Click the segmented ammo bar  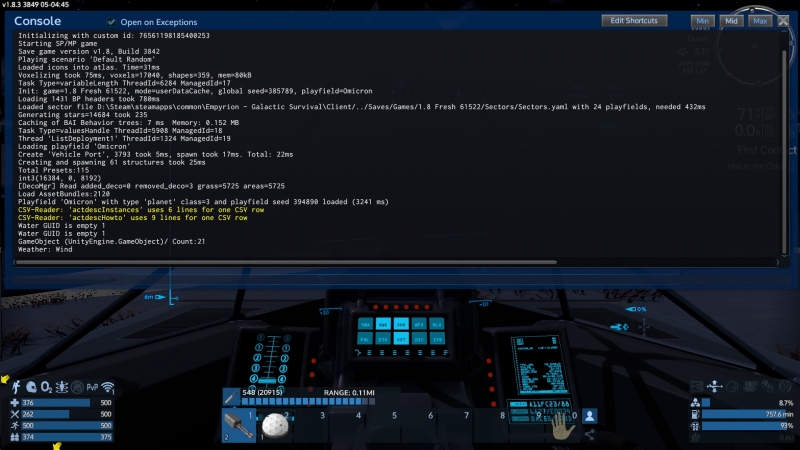308,402
